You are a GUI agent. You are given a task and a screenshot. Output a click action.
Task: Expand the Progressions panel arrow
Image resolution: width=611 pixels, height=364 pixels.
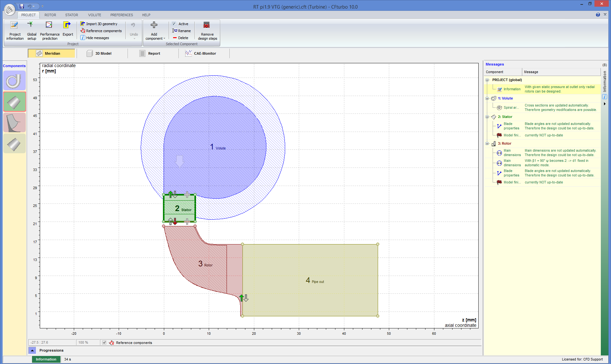(x=32, y=350)
